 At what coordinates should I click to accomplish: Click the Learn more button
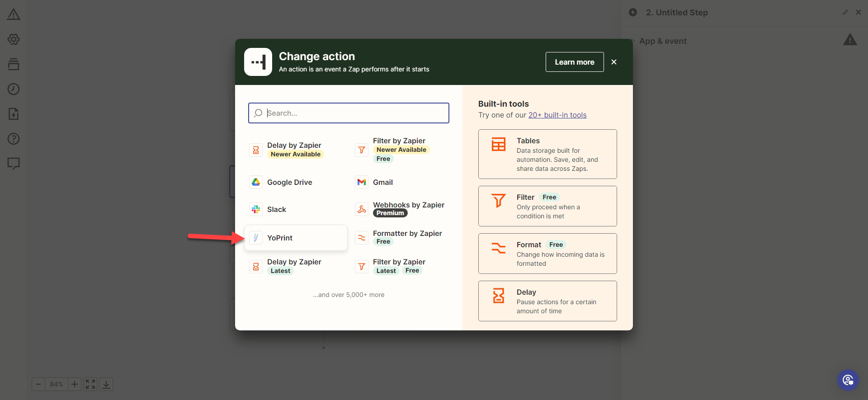point(575,62)
